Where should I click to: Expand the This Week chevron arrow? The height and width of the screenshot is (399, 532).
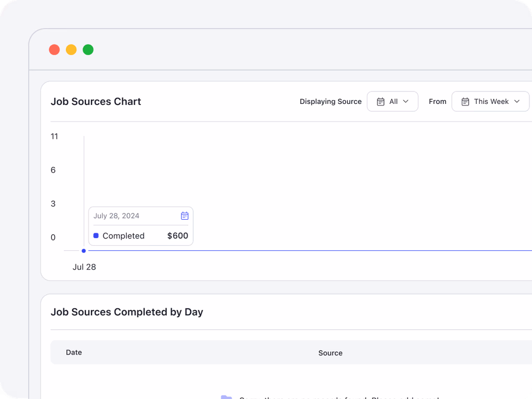click(517, 102)
